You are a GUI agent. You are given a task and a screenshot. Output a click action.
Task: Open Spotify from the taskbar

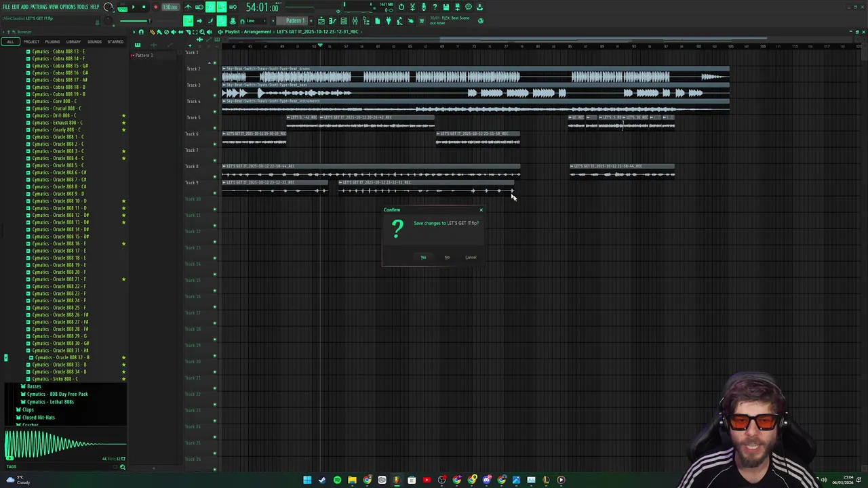pos(337,480)
